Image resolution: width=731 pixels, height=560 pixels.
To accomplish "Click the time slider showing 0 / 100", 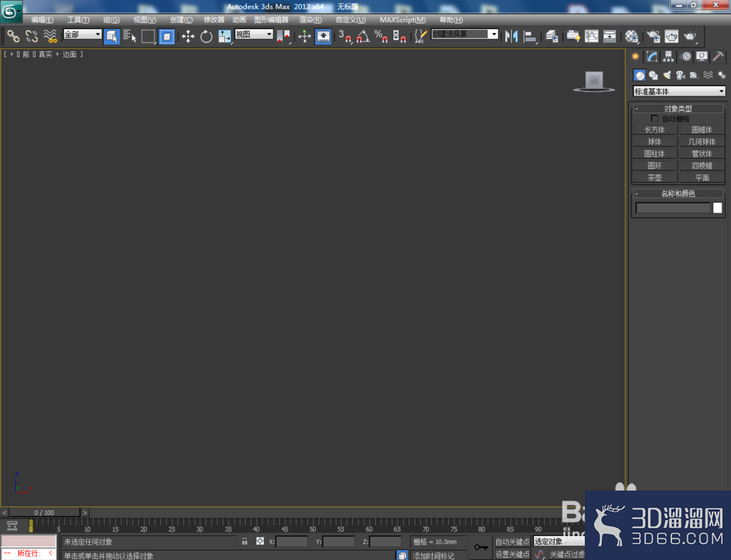I will [45, 512].
